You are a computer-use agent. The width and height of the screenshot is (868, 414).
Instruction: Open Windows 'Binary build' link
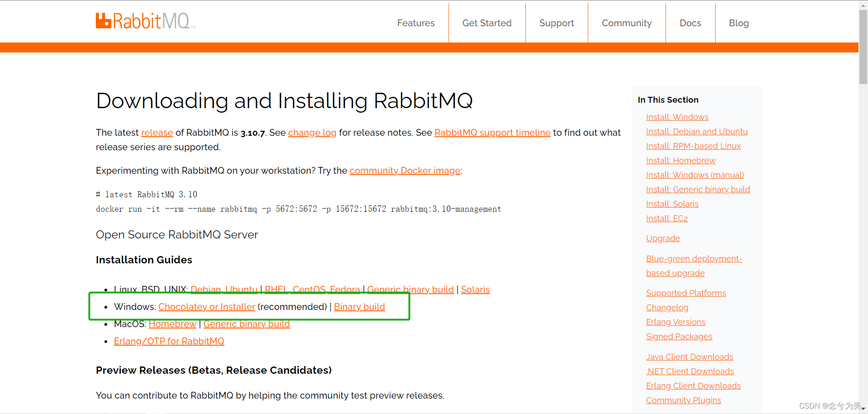tap(359, 307)
